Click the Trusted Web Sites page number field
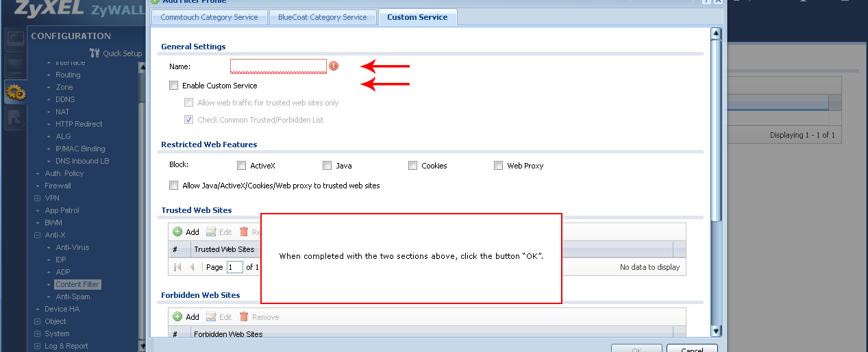868x352 pixels. pos(234,267)
